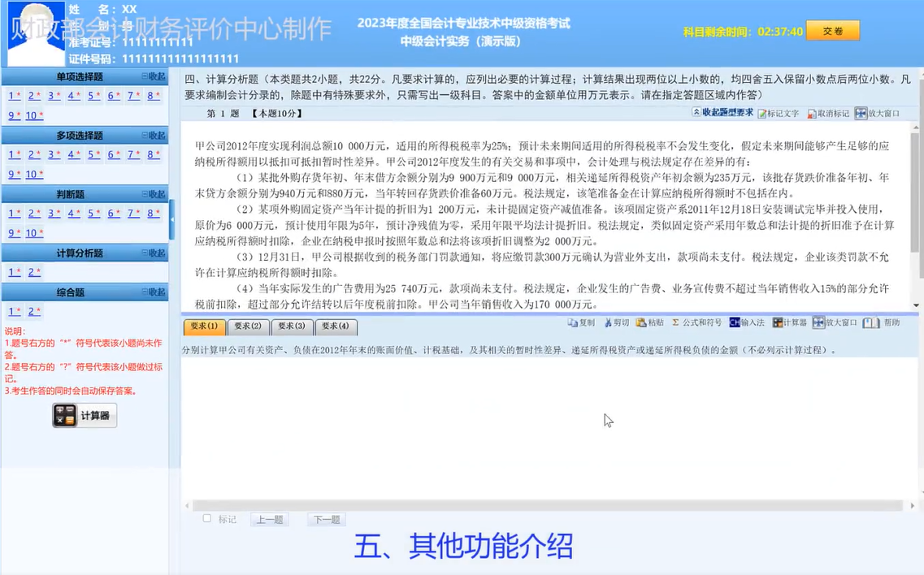
Task: Click the 放大窗口 enlarge window icon
Action: tap(836, 322)
